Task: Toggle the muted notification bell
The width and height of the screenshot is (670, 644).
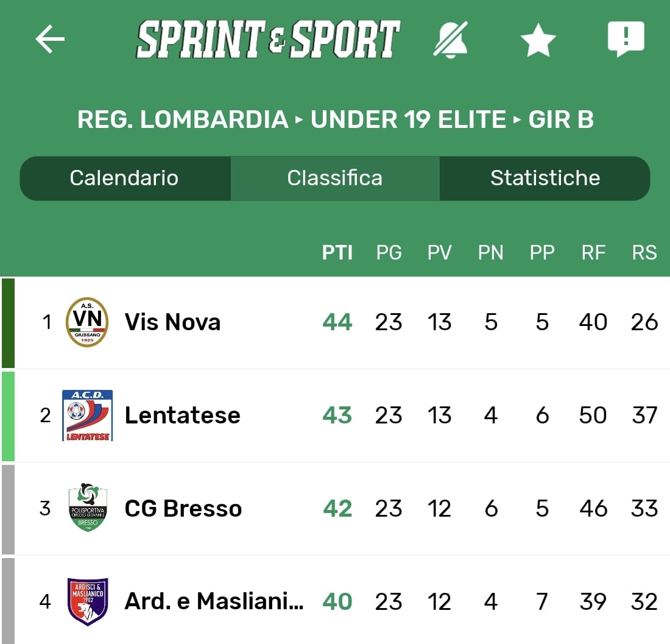Action: (x=451, y=40)
